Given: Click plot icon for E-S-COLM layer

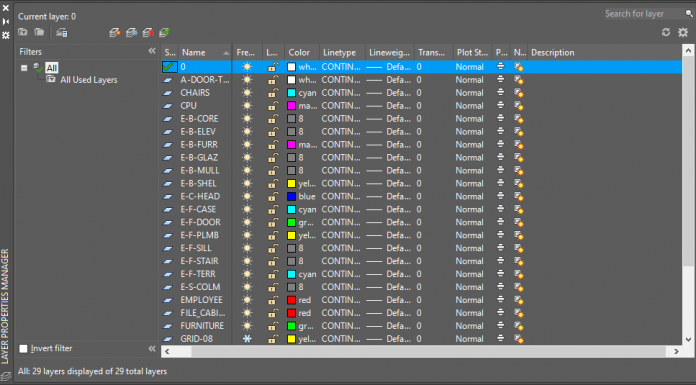Looking at the screenshot, I should pyautogui.click(x=501, y=287).
